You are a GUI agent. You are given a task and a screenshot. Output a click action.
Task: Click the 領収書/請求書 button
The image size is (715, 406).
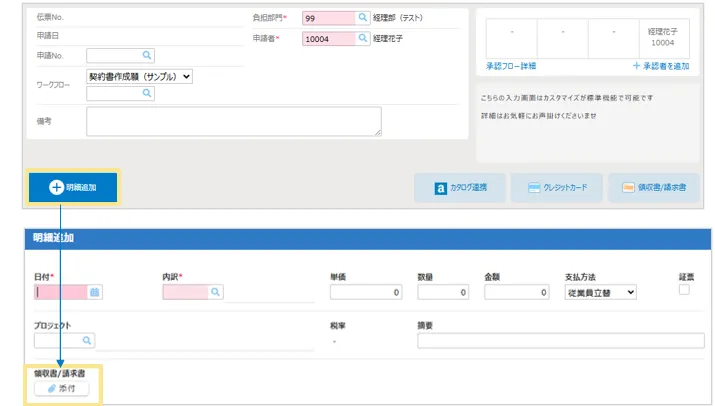tap(653, 188)
